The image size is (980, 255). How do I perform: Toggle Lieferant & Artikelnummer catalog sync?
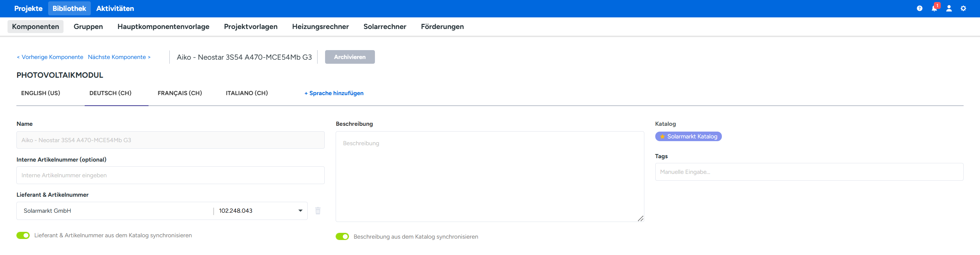click(23, 235)
